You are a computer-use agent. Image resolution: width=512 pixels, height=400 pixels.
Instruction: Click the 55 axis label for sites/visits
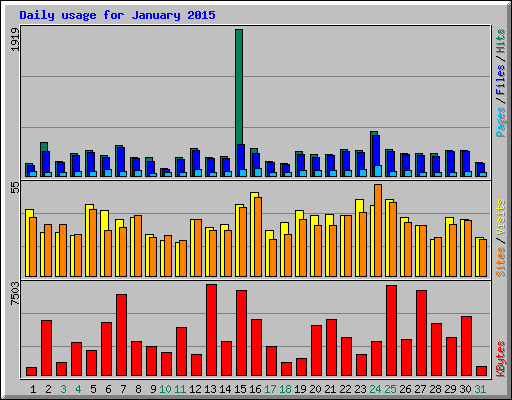[x=15, y=188]
